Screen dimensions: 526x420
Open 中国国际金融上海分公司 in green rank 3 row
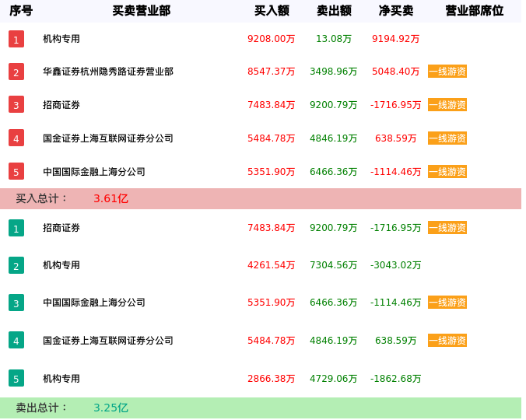(94, 303)
